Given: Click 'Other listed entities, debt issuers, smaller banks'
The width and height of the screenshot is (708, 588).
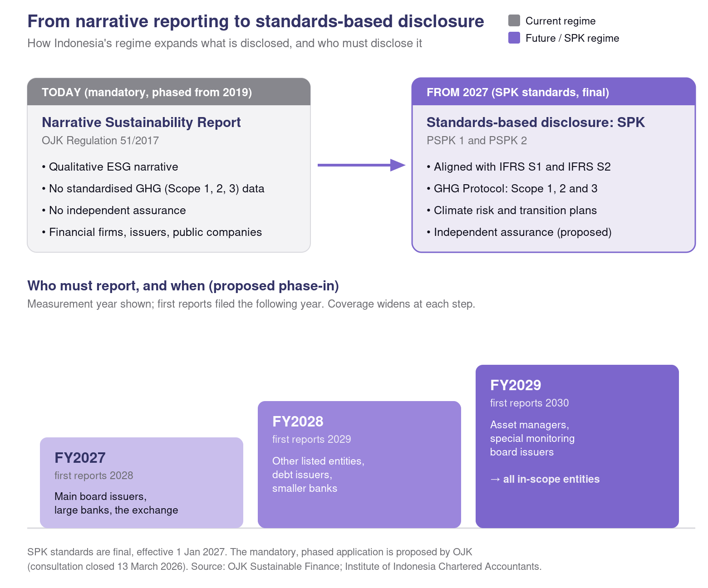Looking at the screenshot, I should click(318, 475).
